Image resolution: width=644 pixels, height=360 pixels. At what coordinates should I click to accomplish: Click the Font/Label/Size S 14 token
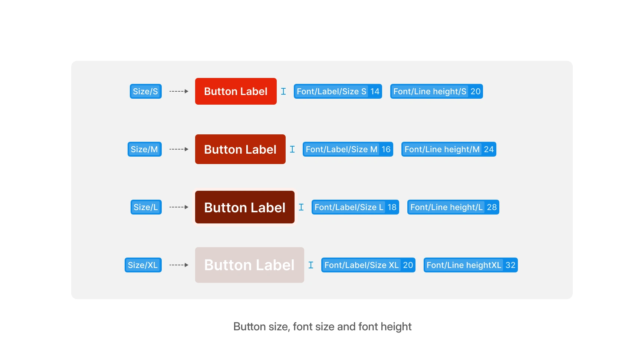pos(338,91)
